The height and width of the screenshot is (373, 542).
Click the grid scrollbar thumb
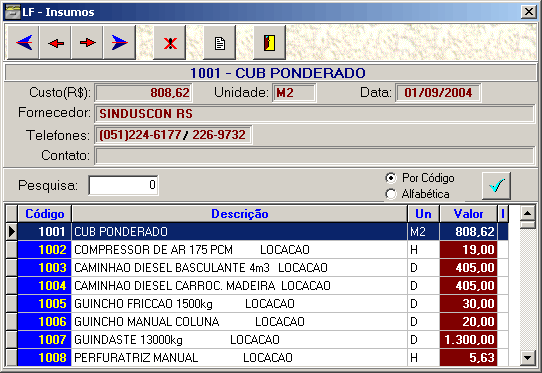tap(527, 225)
